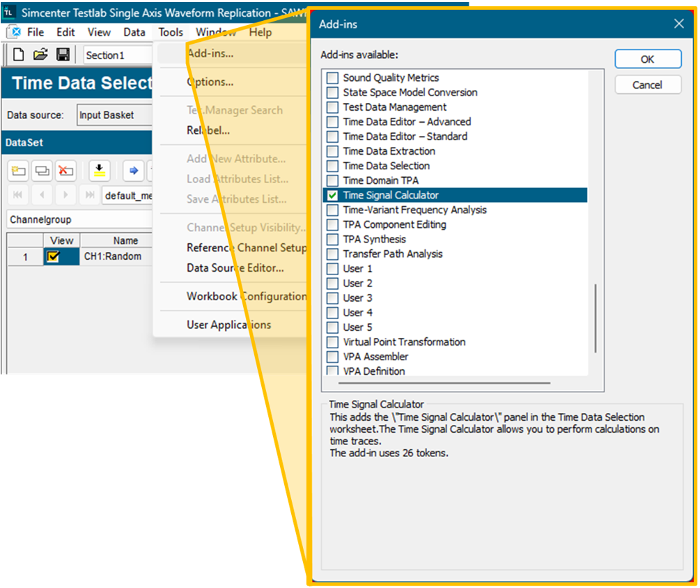
Task: Click the add-ins list vertical scrollbar
Action: pyautogui.click(x=596, y=318)
